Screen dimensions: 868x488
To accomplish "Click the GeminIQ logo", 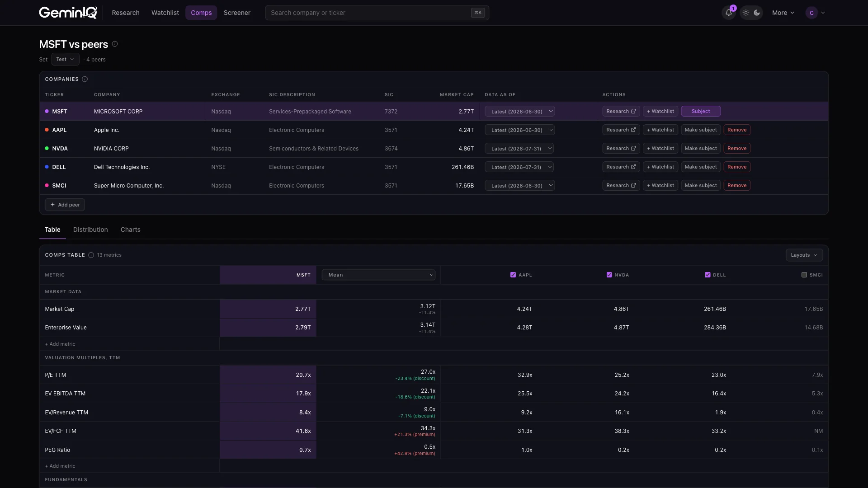I will tap(68, 13).
